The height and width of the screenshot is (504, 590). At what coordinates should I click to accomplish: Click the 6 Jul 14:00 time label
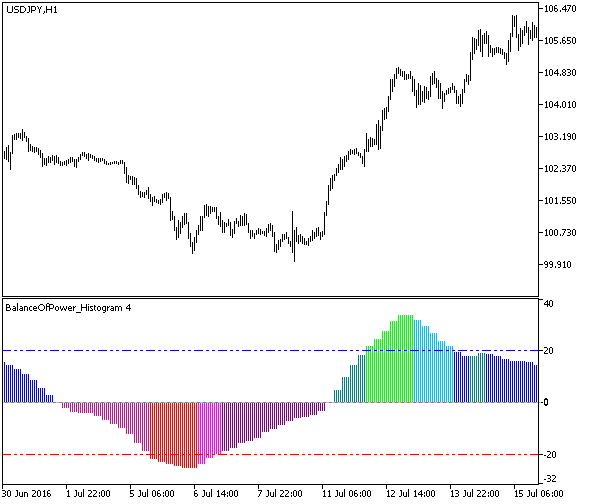216,494
